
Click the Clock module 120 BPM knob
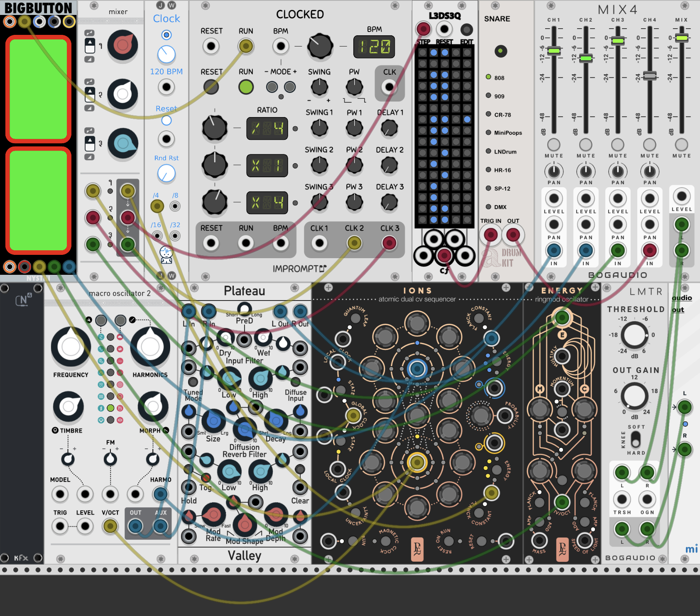166,54
